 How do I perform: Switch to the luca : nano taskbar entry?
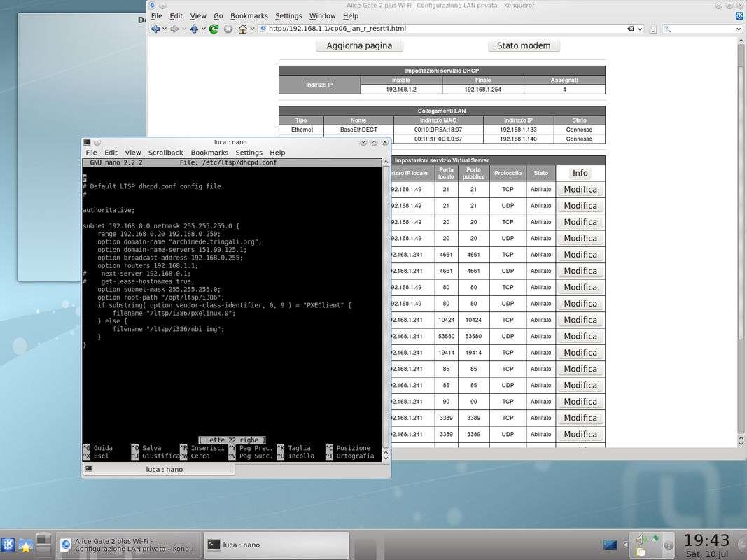[277, 545]
